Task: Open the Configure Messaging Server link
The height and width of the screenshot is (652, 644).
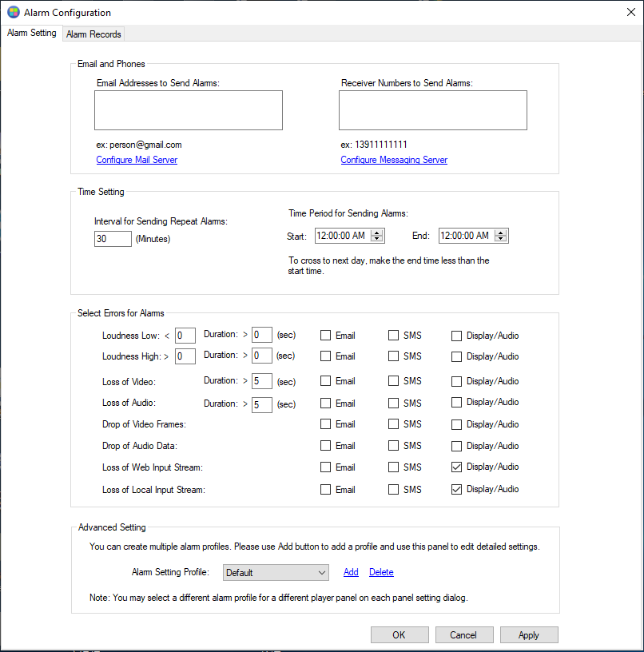Action: point(394,160)
